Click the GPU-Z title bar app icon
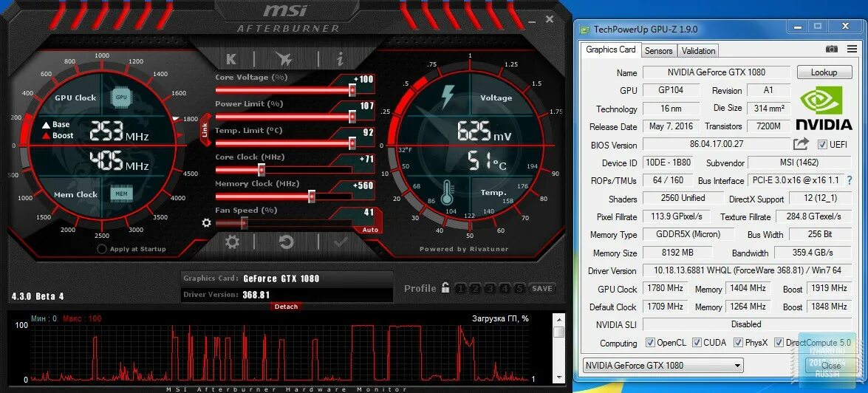The height and width of the screenshot is (393, 868). (584, 29)
